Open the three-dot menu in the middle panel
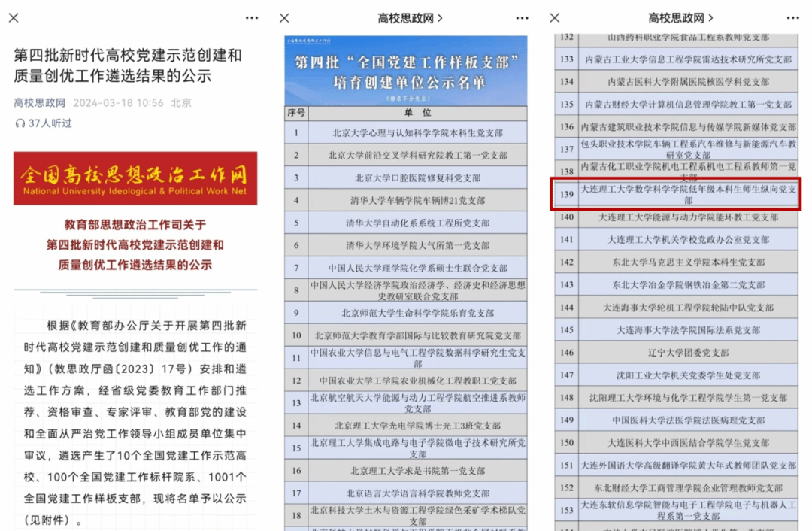 [x=522, y=18]
